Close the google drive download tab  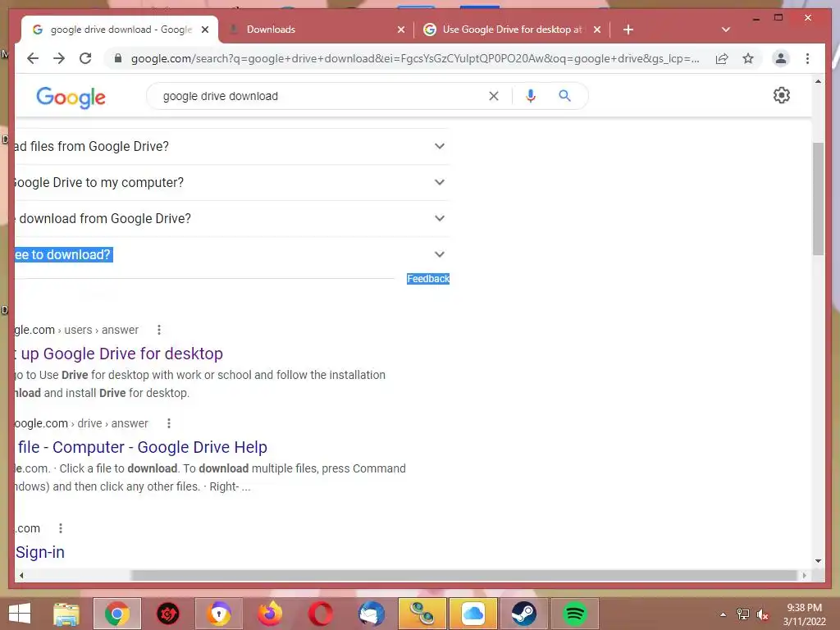(204, 30)
